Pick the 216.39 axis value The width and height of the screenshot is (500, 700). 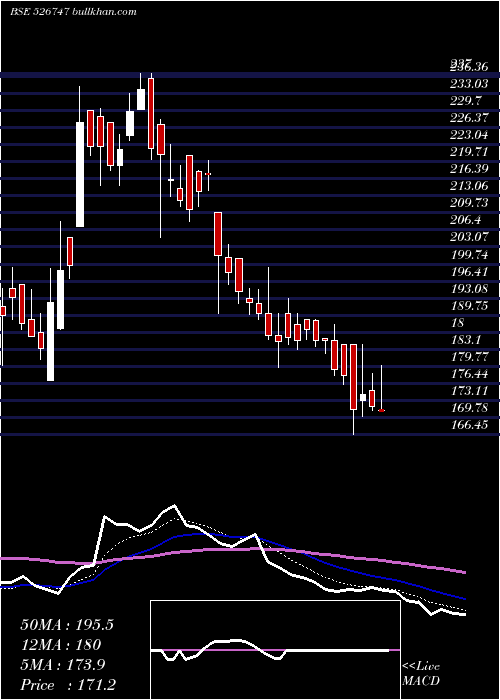point(469,169)
